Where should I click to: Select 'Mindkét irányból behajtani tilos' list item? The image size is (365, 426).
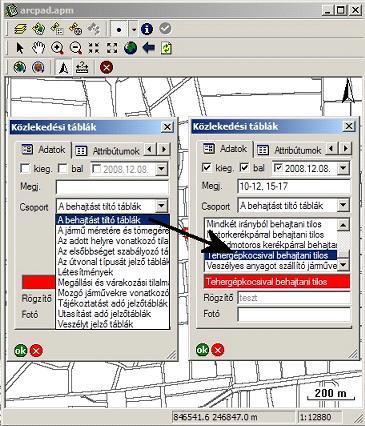pyautogui.click(x=271, y=224)
